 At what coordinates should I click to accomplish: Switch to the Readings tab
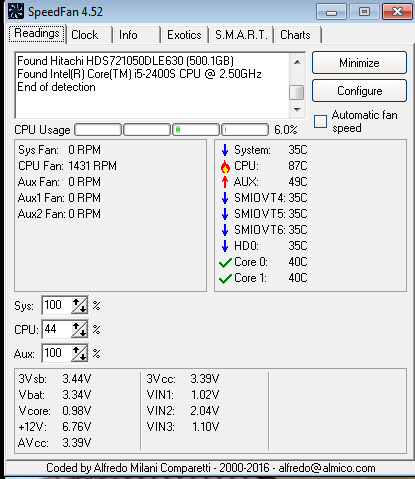37,34
